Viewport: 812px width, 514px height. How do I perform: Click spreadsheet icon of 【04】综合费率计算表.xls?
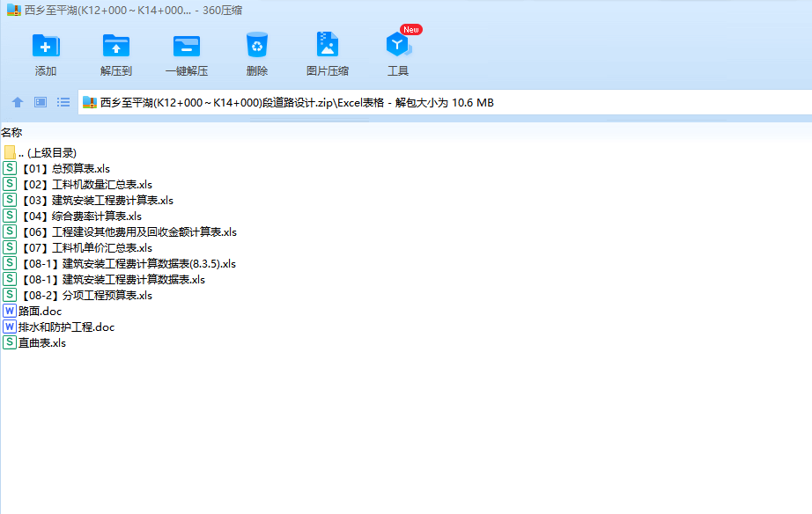[10, 216]
